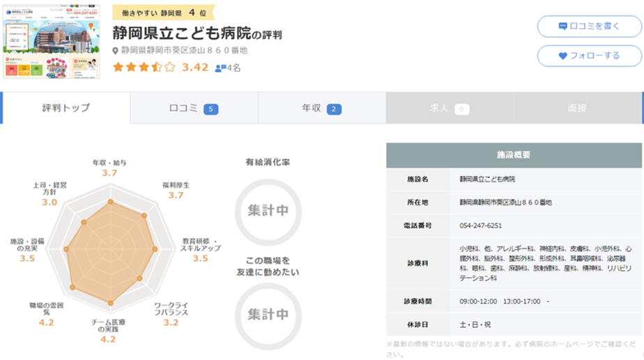Image resolution: width=644 pixels, height=360 pixels.
Task: Click the チーム医療の実践 4.2 label
Action: point(108,331)
